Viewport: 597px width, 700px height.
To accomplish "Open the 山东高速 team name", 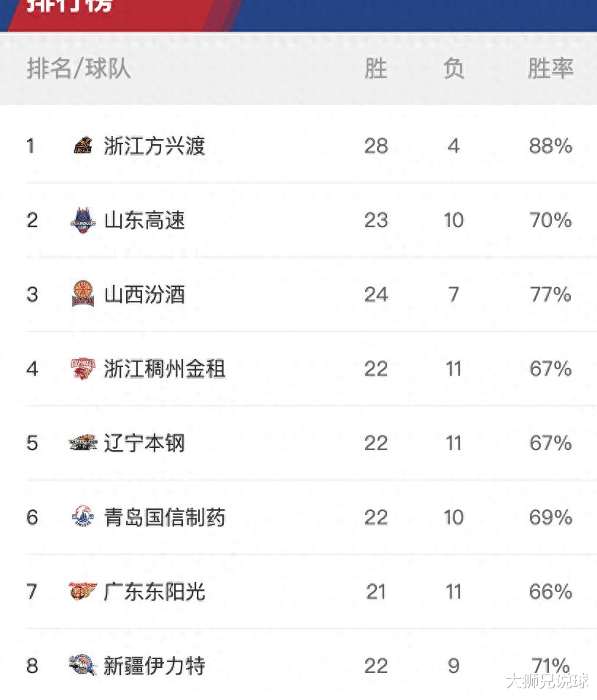I will tap(144, 220).
